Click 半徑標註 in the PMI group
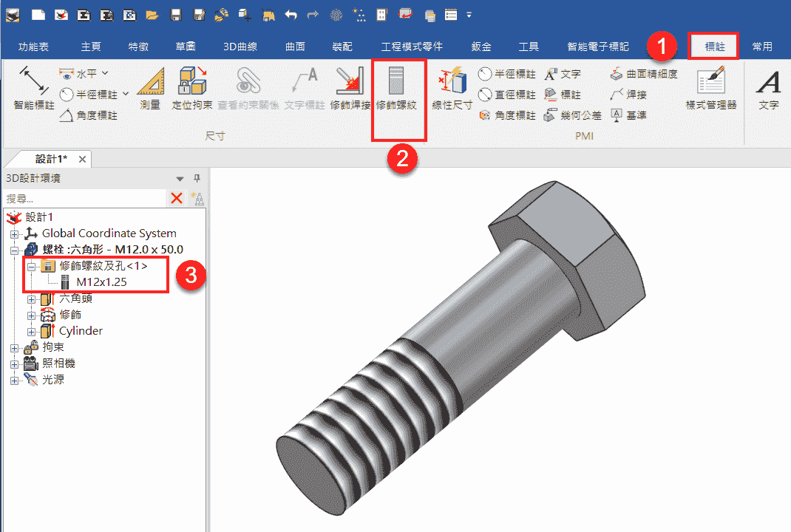 tap(507, 74)
